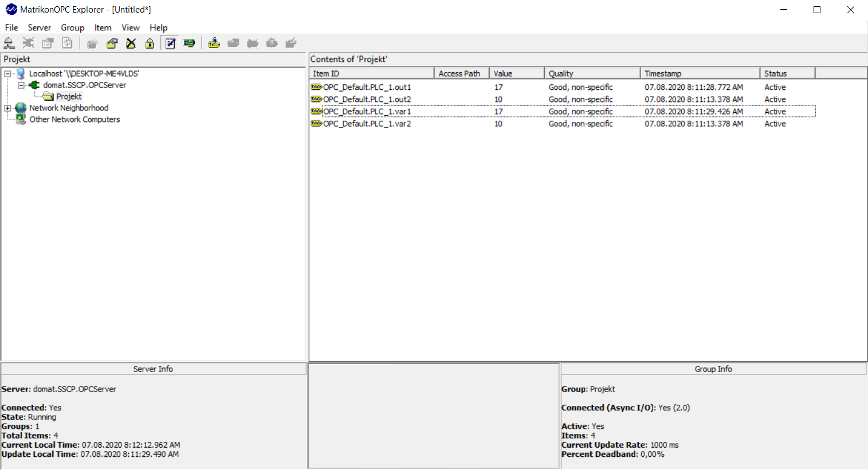Image resolution: width=868 pixels, height=470 pixels.
Task: Select Localhost '\\DESKTOP-ME4VLDS' in the tree
Action: [84, 73]
